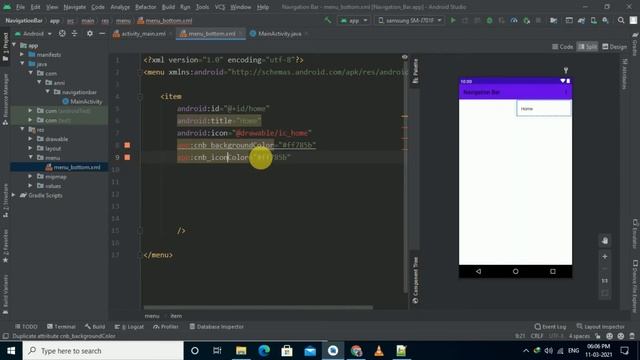Click the Make Project hammer icon
The width and height of the screenshot is (640, 360).
tap(328, 20)
